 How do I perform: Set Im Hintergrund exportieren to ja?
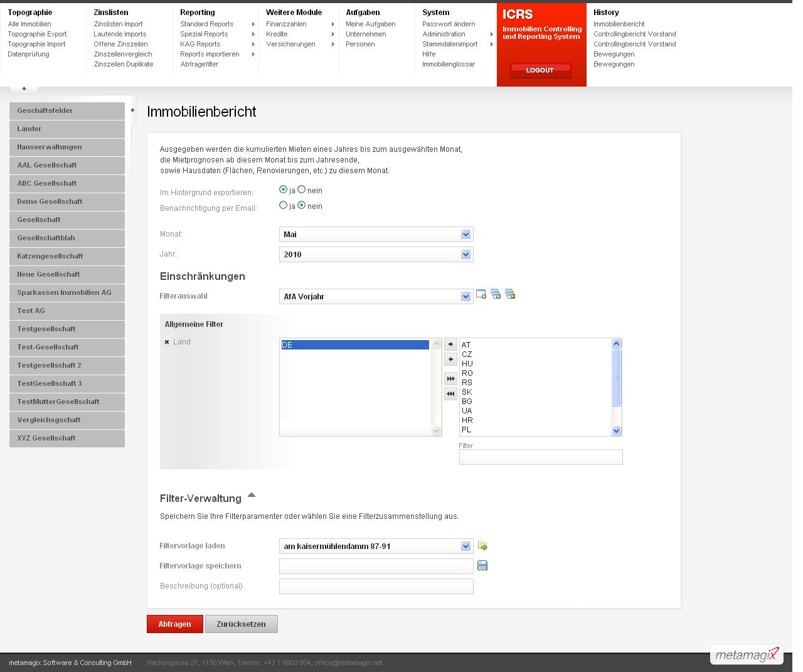(283, 189)
